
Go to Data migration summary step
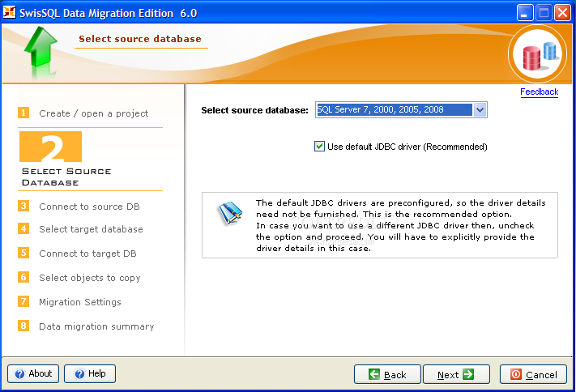[x=96, y=326]
